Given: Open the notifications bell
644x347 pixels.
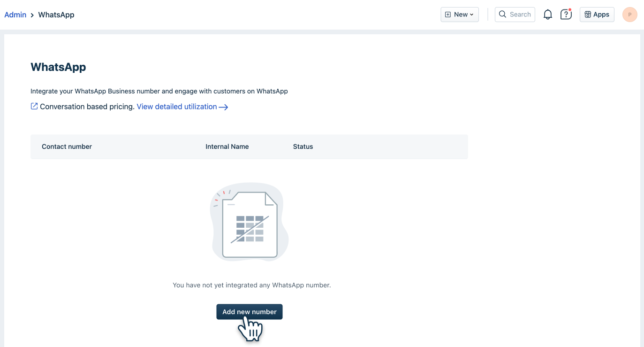Looking at the screenshot, I should click(547, 15).
